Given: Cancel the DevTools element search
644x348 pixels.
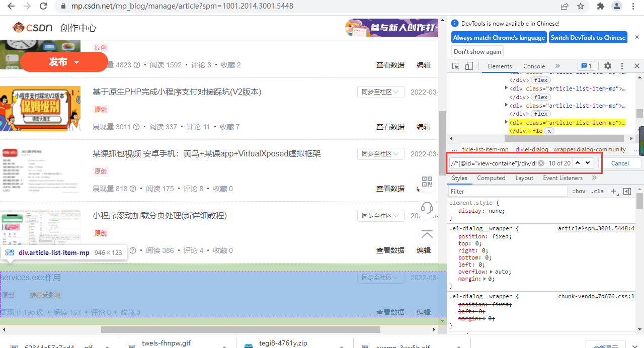Looking at the screenshot, I should click(620, 163).
